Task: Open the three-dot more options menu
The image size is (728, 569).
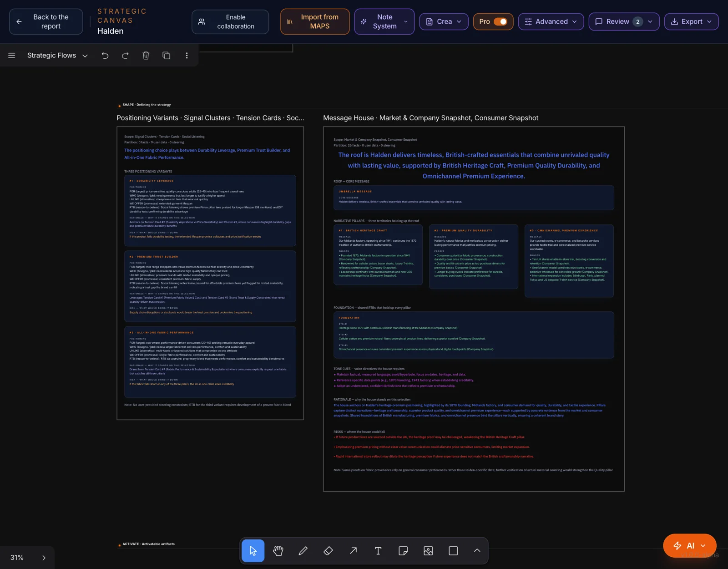Action: pos(187,56)
